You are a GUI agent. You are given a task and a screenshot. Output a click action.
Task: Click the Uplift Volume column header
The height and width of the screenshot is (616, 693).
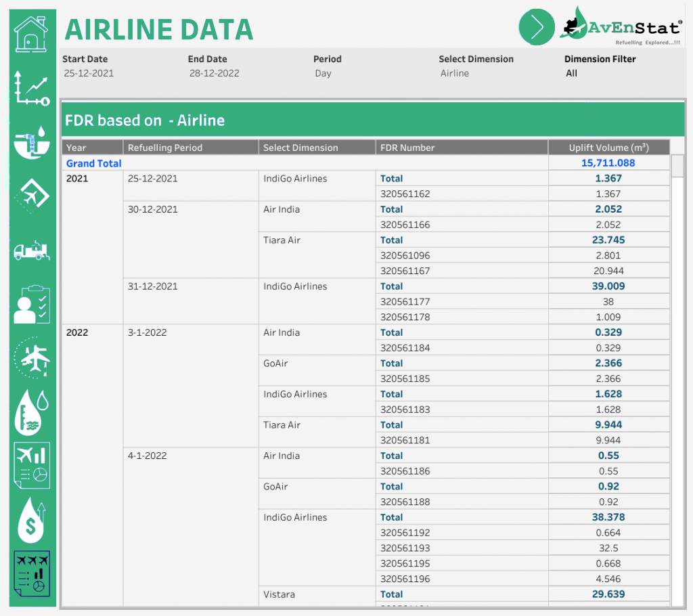[x=608, y=148]
